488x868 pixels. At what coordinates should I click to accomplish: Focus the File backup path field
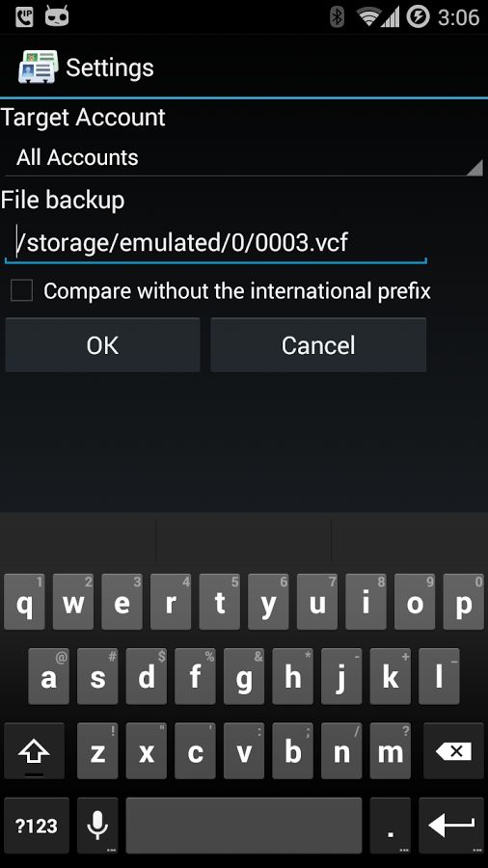(x=216, y=243)
